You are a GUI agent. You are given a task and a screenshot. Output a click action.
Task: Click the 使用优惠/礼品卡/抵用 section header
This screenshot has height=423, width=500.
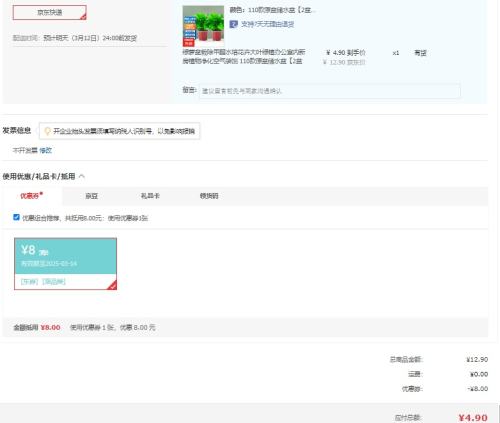(x=39, y=176)
